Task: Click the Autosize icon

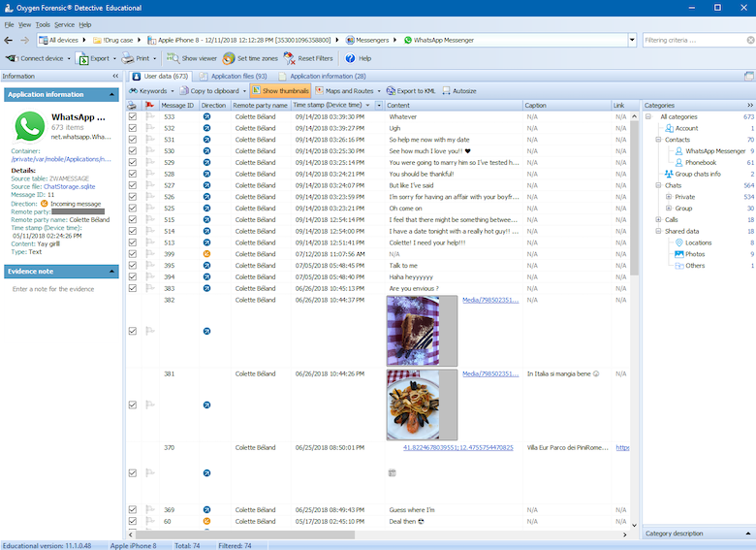Action: (x=447, y=91)
